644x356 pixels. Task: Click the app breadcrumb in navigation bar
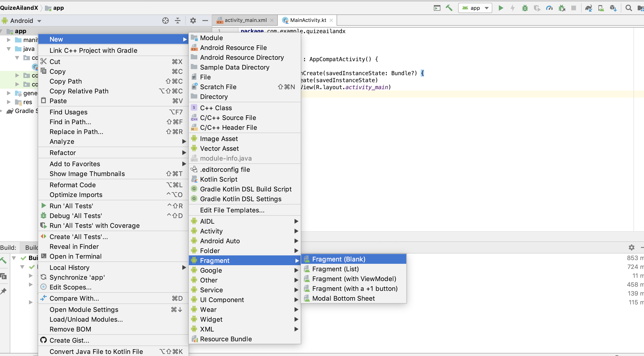(54, 8)
